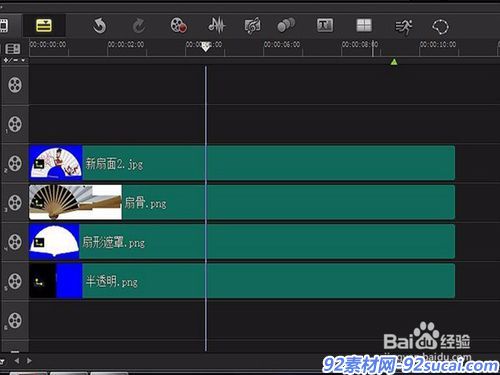Toggle Overlay Track 6 icon
The height and width of the screenshot is (375, 500).
click(x=15, y=320)
